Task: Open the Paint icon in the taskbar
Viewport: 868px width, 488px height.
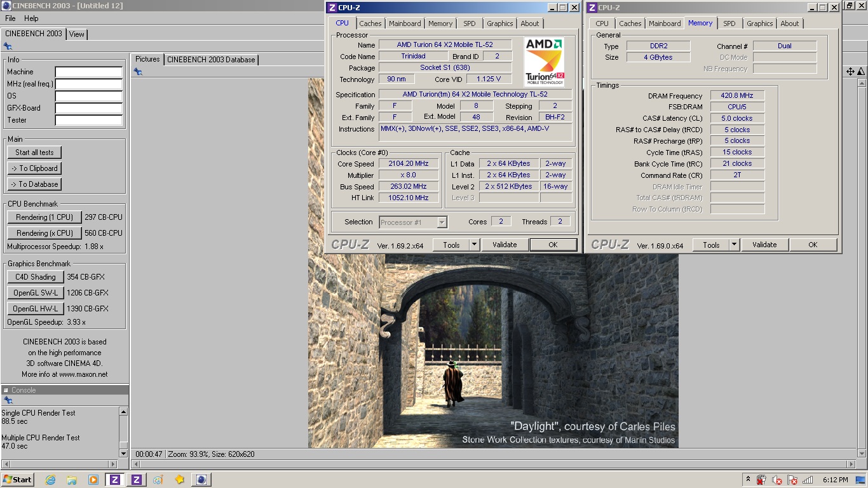Action: tap(158, 480)
